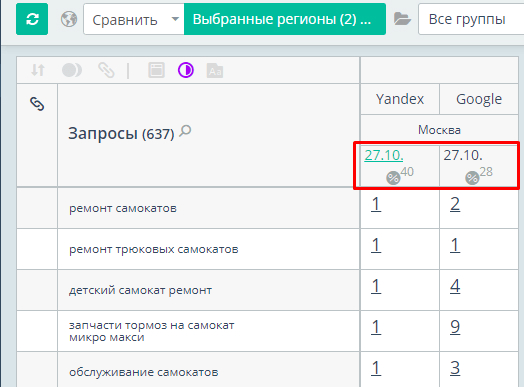Click the Запросы (637) column heading
This screenshot has height=387, width=524.
(x=121, y=133)
